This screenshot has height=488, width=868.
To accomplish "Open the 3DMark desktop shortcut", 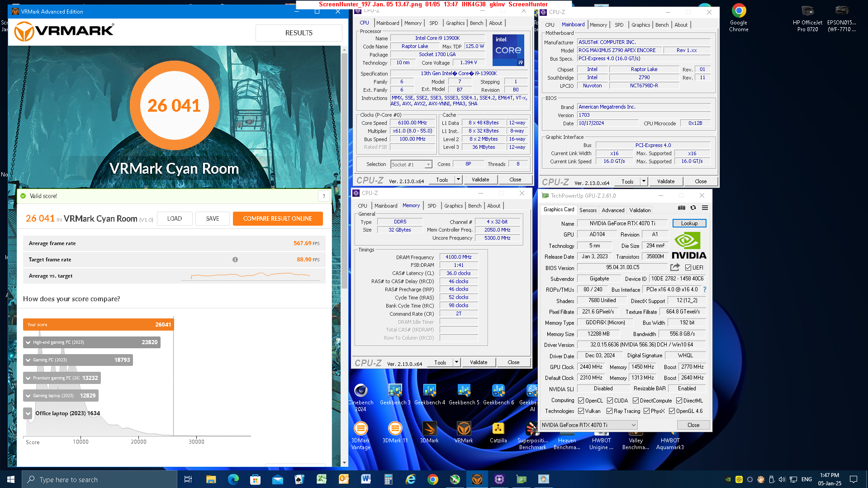I will coord(429,432).
